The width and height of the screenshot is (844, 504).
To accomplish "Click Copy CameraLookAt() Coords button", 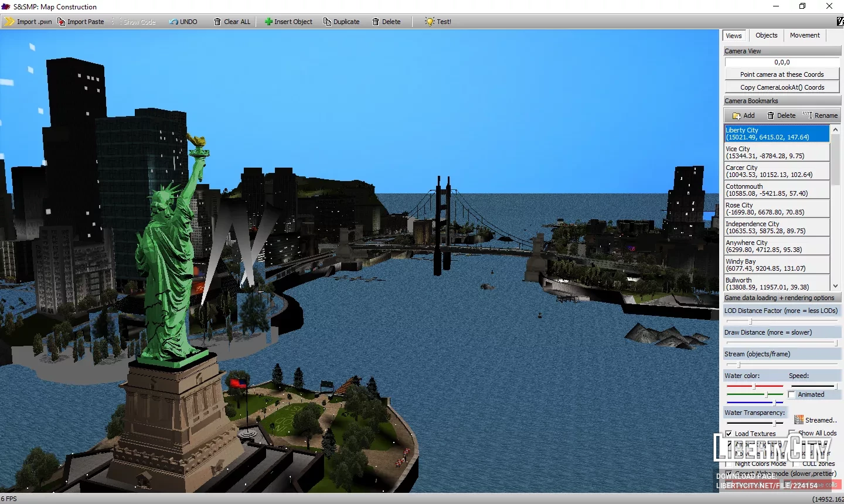I will (x=782, y=87).
